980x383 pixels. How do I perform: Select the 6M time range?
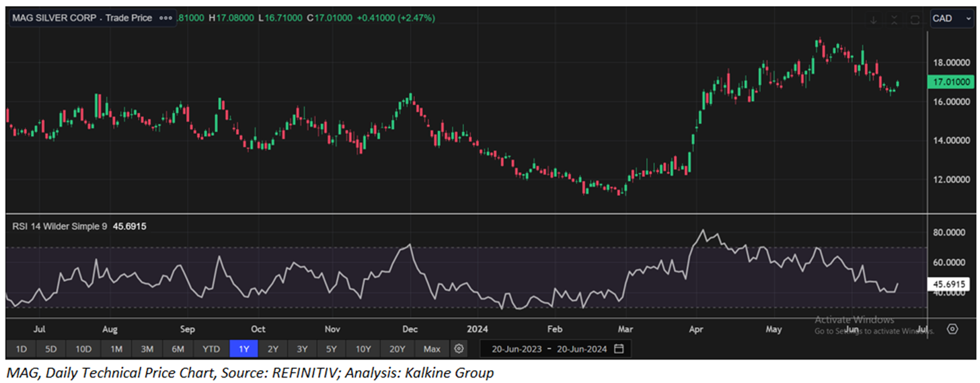tap(178, 349)
